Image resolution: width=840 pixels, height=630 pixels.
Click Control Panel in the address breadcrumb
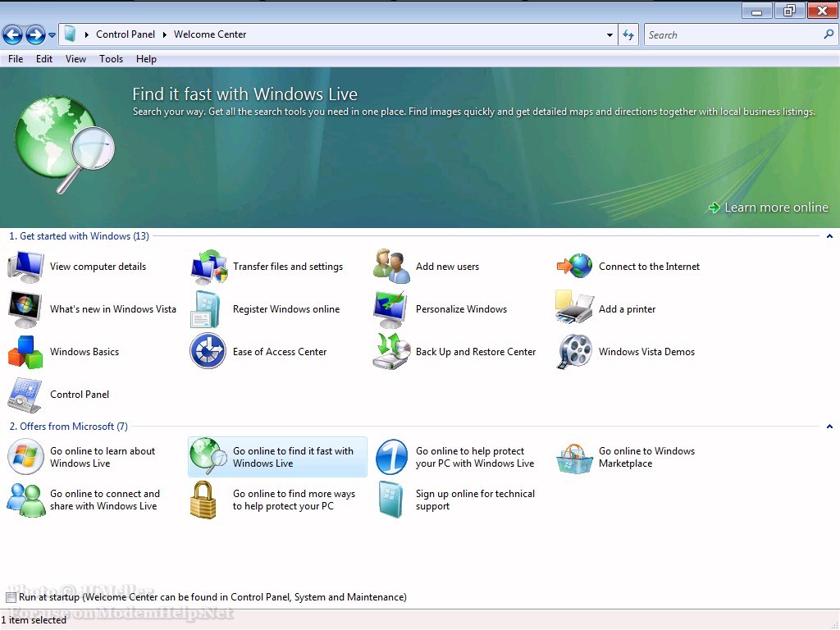[x=126, y=34]
